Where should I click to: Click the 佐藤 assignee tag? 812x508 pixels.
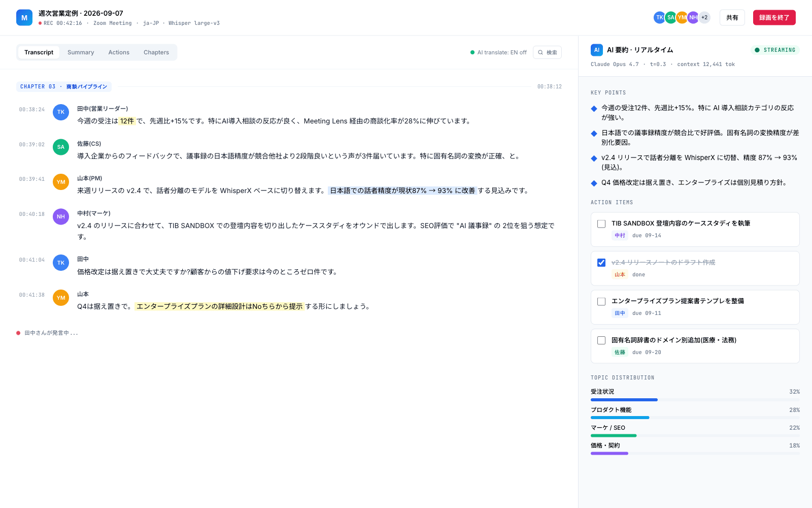[x=620, y=353]
